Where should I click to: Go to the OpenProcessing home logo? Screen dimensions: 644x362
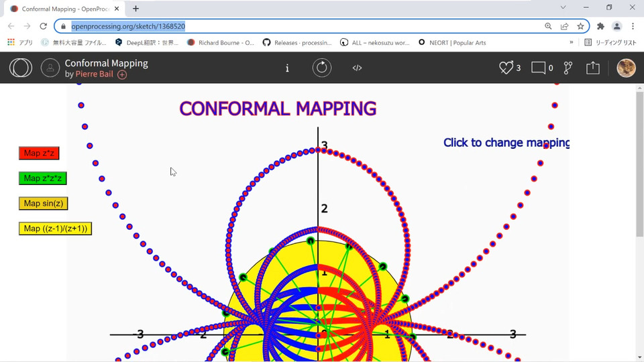click(x=21, y=68)
